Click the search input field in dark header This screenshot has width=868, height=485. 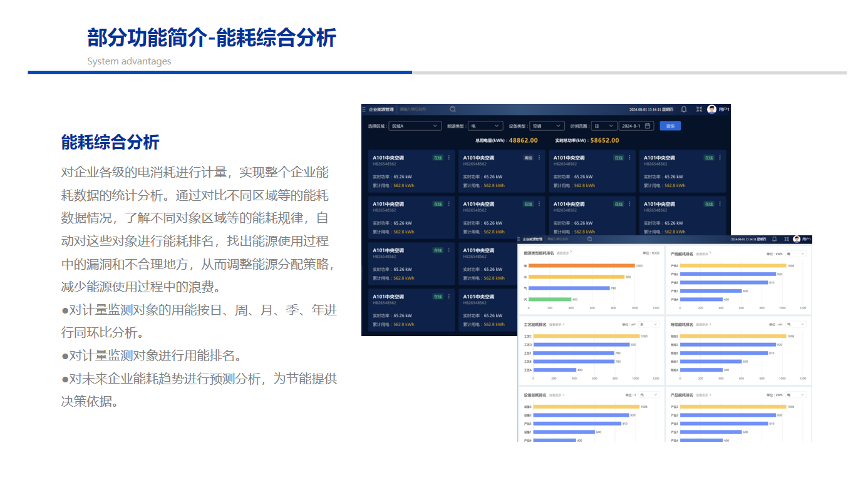pyautogui.click(x=423, y=110)
